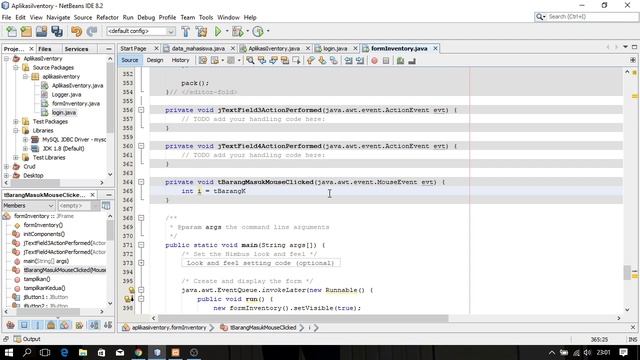Select tampilkanKedua() in Navigator

[44, 288]
